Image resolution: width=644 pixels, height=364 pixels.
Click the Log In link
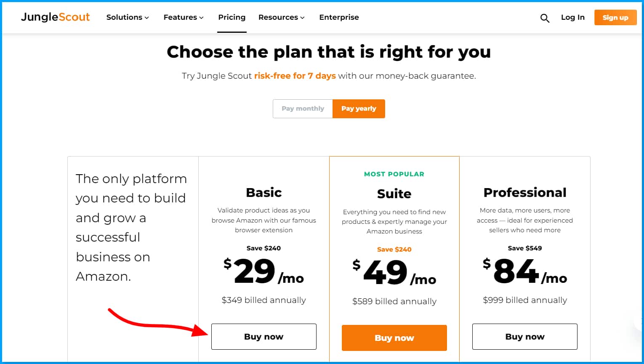pos(572,17)
